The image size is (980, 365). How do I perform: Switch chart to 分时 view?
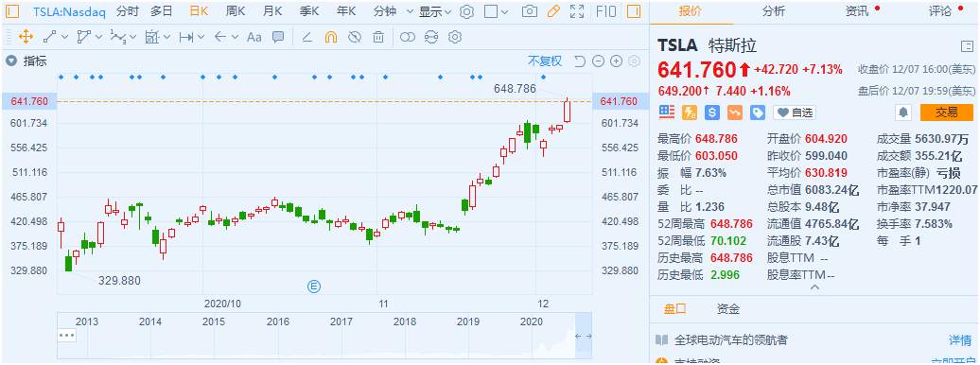[x=128, y=11]
